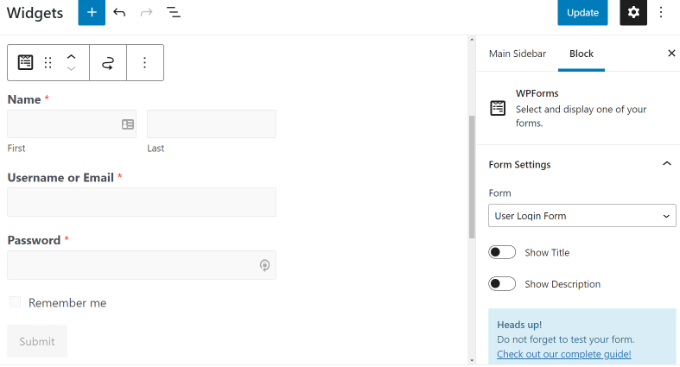
Task: Open the Check out our complete guide link
Action: click(564, 354)
